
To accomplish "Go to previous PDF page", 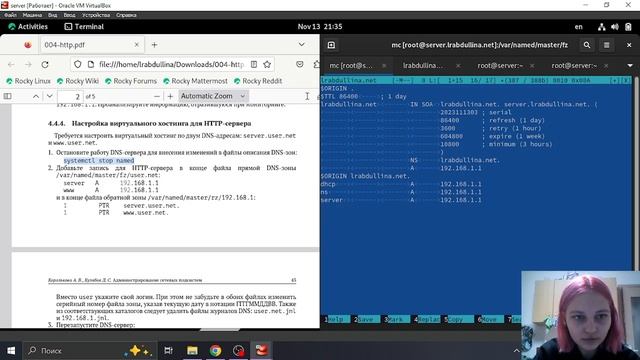I will pos(36,96).
